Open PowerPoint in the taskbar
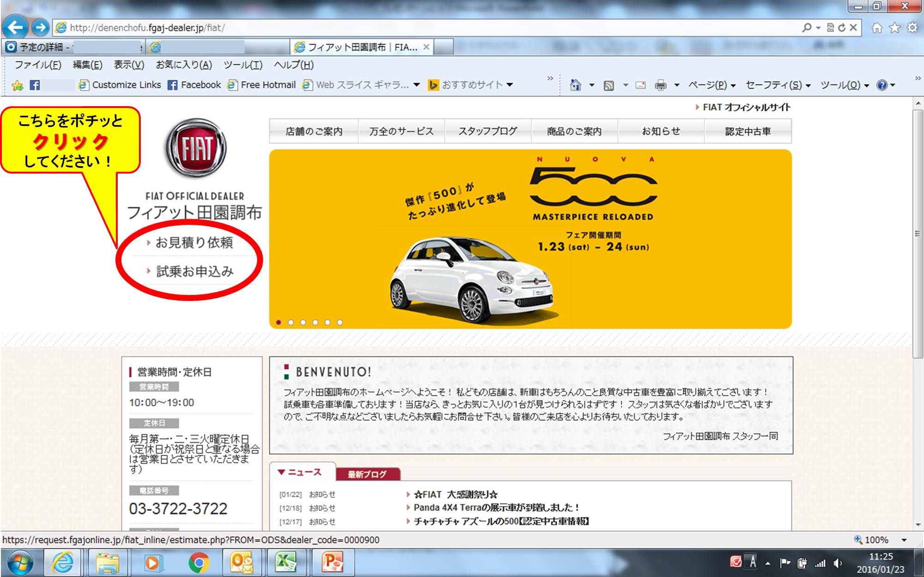This screenshot has height=577, width=924. click(x=333, y=562)
